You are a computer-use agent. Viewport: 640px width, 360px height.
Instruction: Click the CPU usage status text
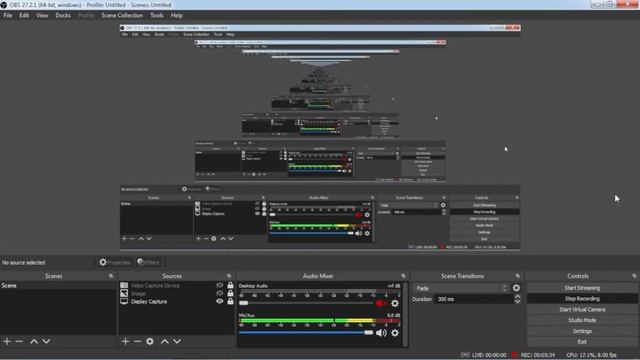point(591,355)
